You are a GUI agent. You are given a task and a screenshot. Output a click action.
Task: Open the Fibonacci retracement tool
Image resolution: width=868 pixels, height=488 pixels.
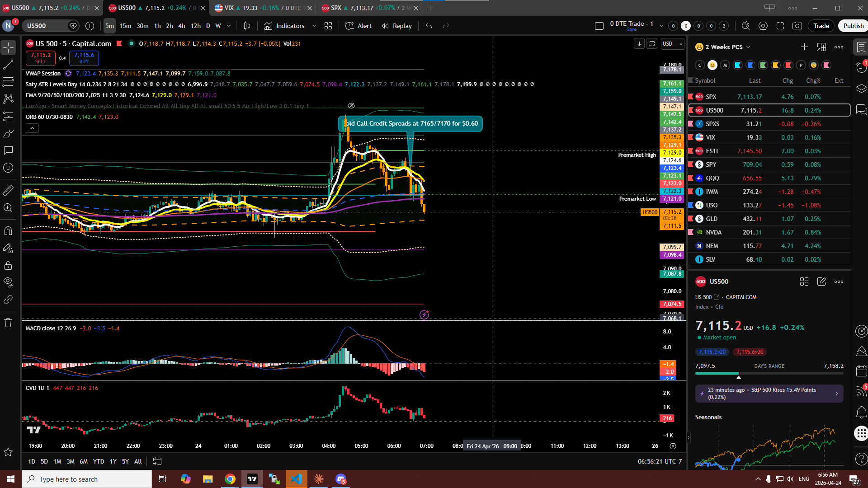[8, 82]
